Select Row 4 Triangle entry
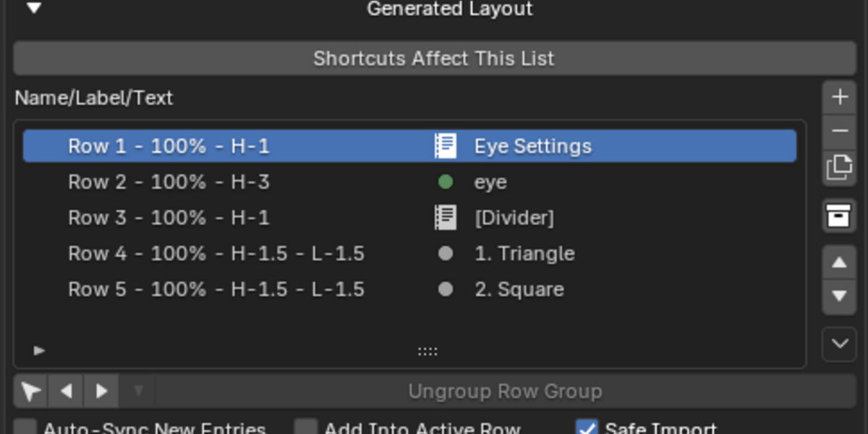 point(409,254)
